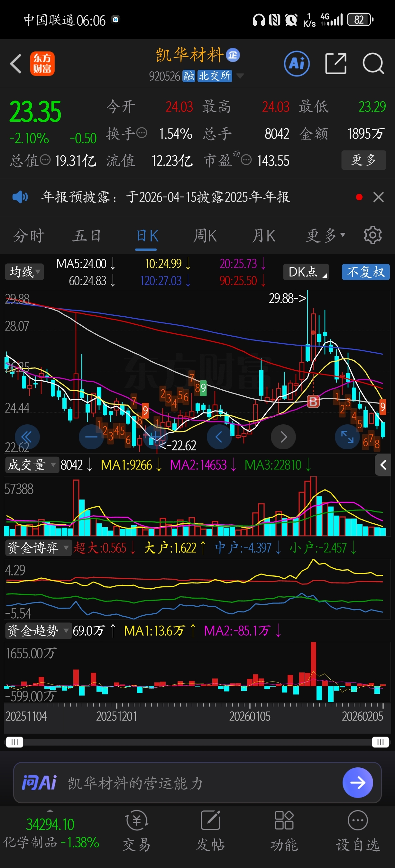Tap 超大:0.565 fund value
The image size is (395, 868).
(104, 548)
